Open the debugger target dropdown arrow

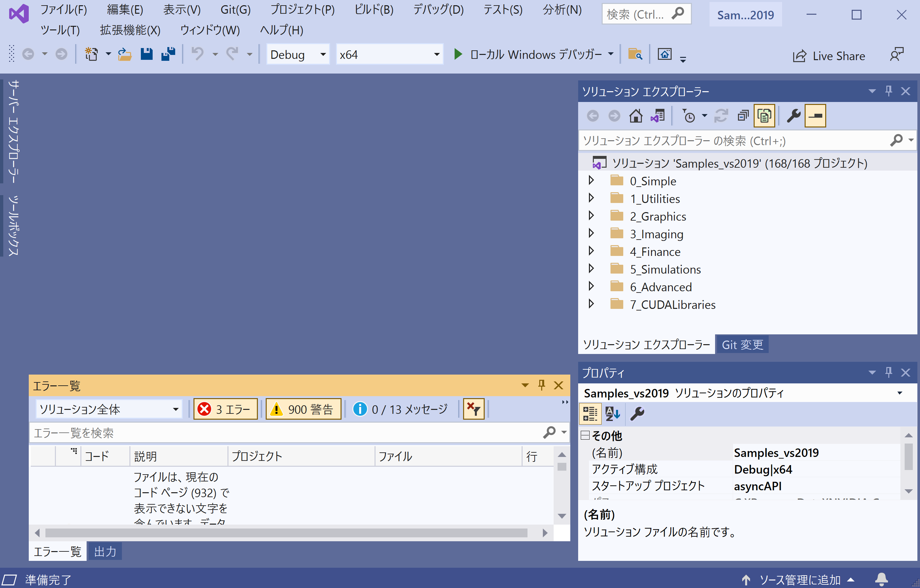coord(611,54)
